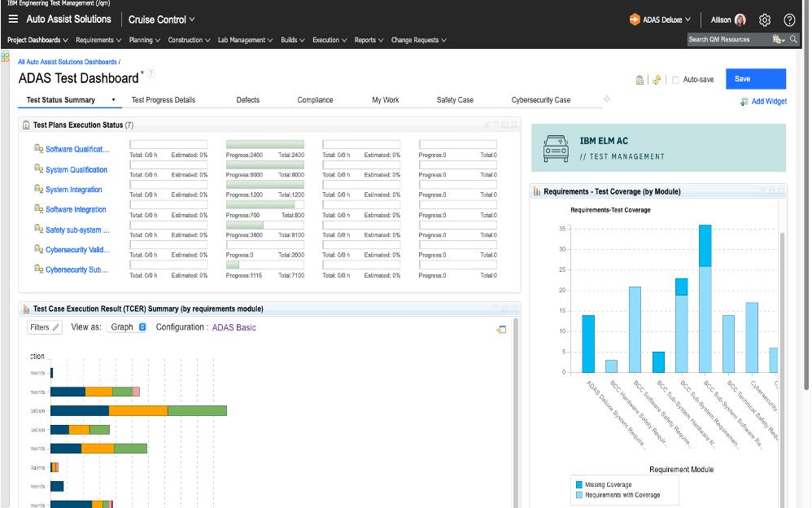The width and height of the screenshot is (812, 508).
Task: Click the test plan icon beside Cybersecurity Sub...
Action: (x=38, y=269)
